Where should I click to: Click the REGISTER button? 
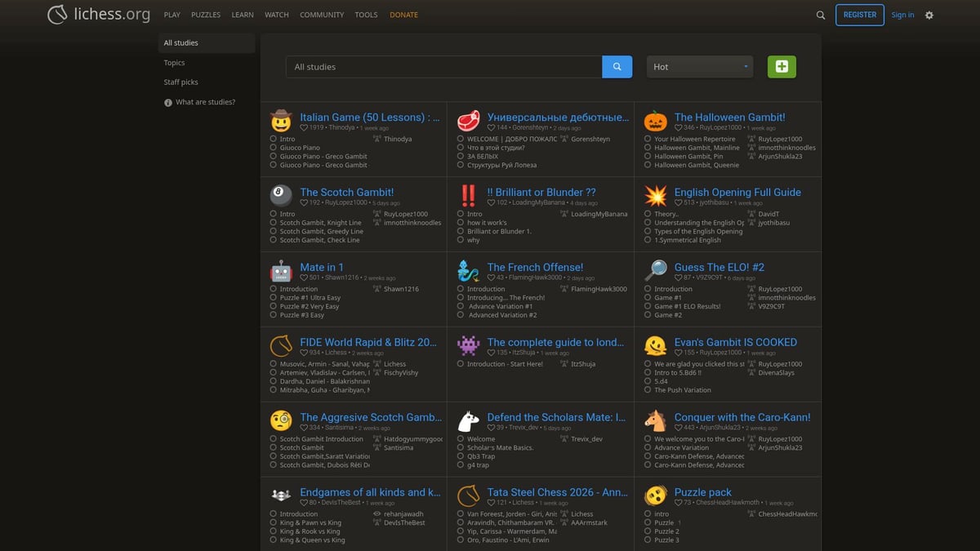tap(859, 15)
